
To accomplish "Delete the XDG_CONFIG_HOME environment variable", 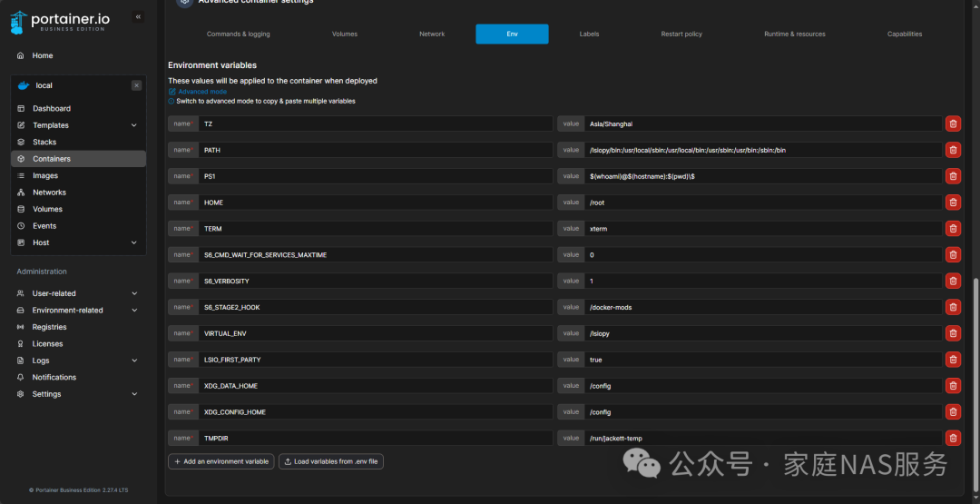I will point(953,412).
